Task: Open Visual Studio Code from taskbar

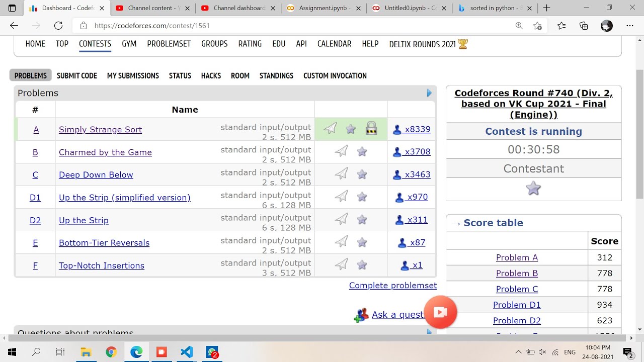Action: click(x=187, y=352)
